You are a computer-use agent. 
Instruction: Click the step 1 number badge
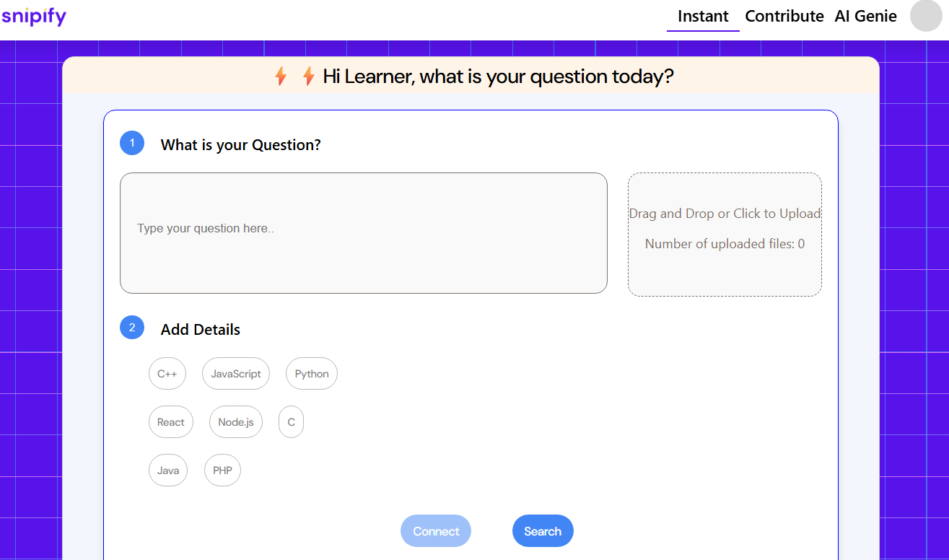(x=132, y=143)
